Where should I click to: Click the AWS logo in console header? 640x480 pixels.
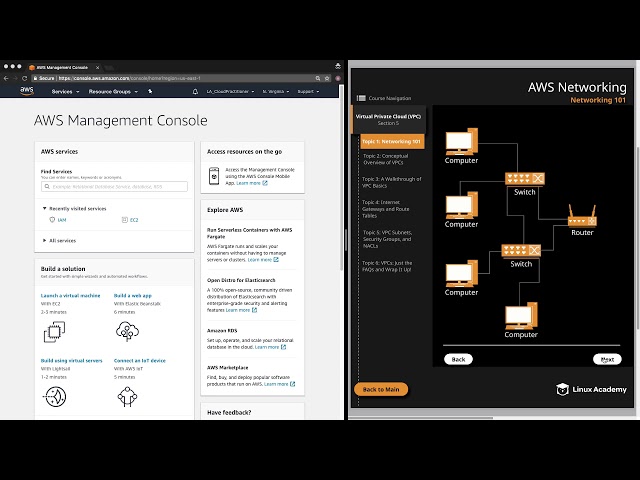pos(27,91)
